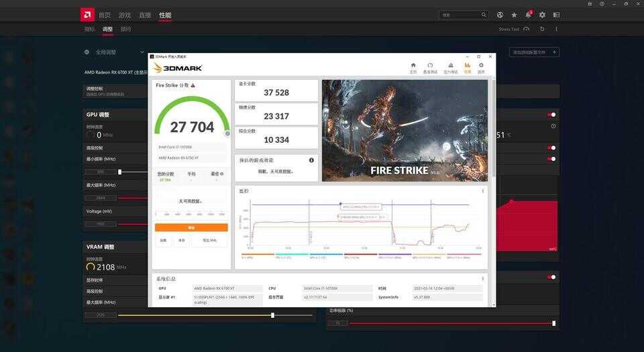Open notifications via the bell icon
Viewport: 644px width, 352px height.
[528, 15]
